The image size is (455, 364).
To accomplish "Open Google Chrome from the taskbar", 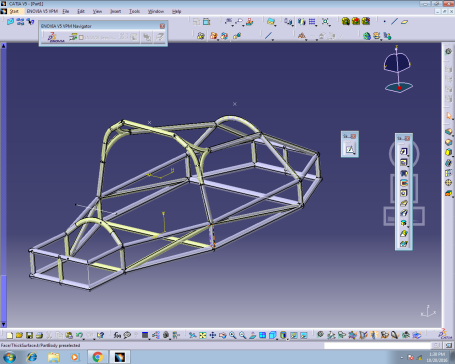I will pos(97,357).
